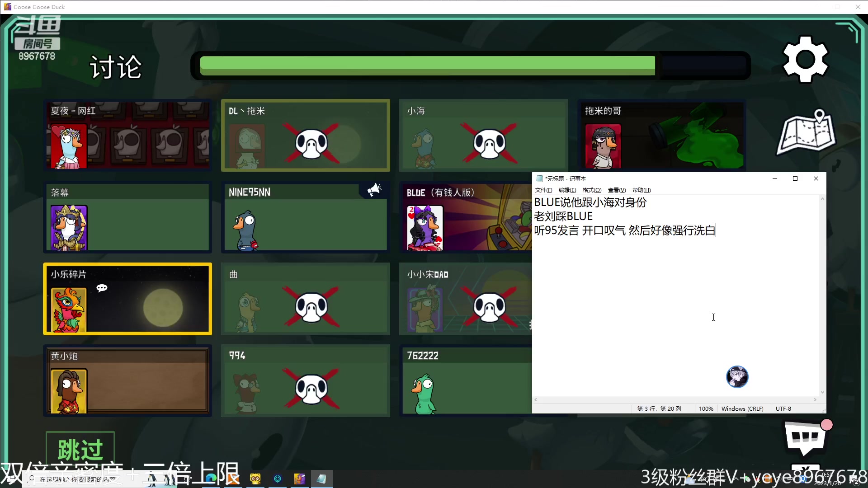Click Notepad's vertical scrollbar up arrow
868x488 pixels.
[x=823, y=199]
